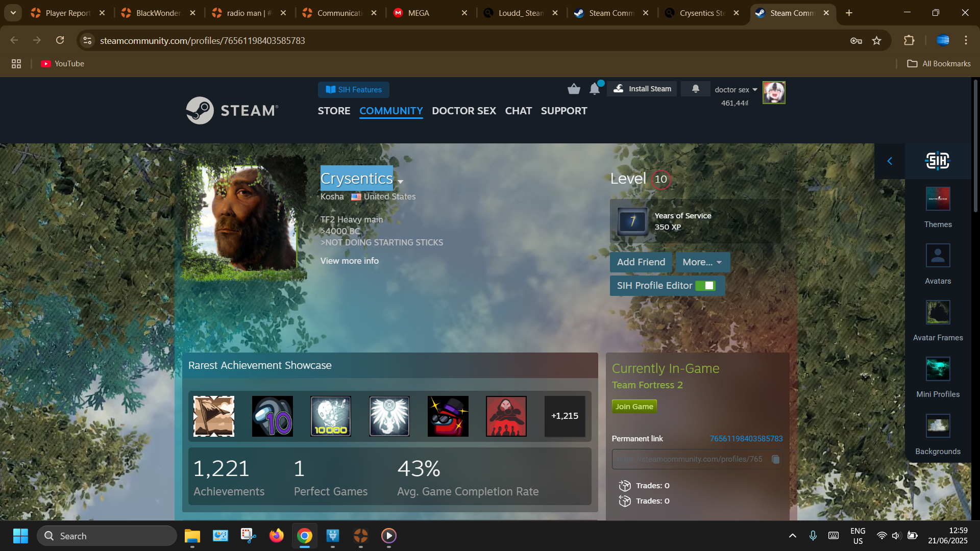Expand the Crysentics name history dropdown
The width and height of the screenshot is (980, 551).
tap(401, 182)
